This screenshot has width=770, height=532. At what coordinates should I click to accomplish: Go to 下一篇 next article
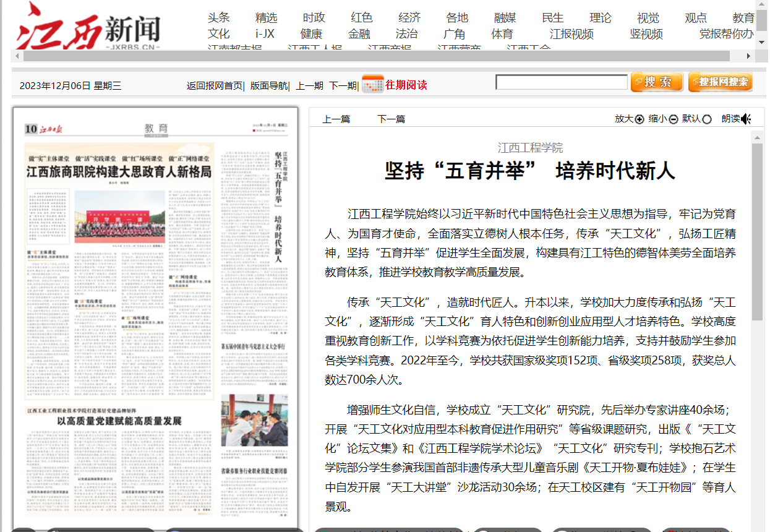coord(391,119)
